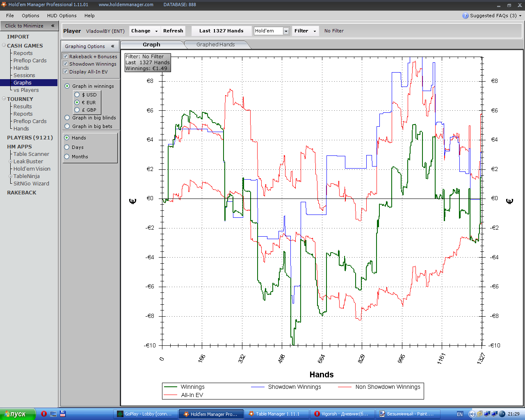Click the save floppy icon in quick launch
Screen dimensions: 525x420
(x=63, y=414)
